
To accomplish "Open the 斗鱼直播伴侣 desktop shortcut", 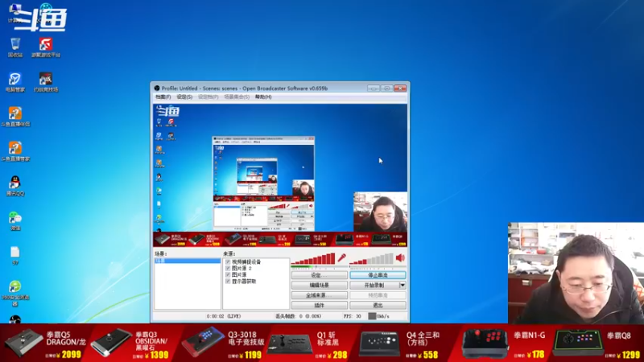I will coord(15,116).
